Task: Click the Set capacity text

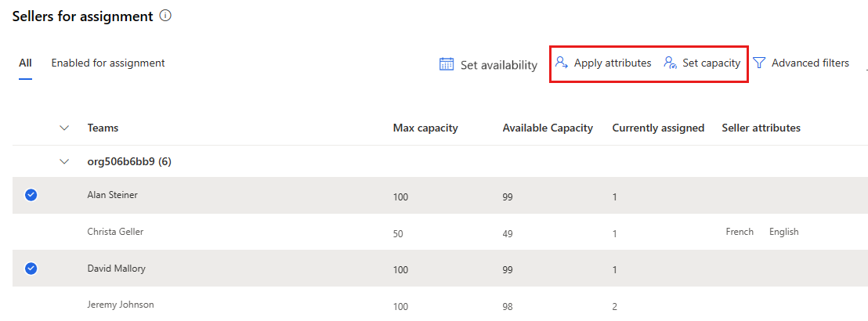Action: tap(711, 63)
